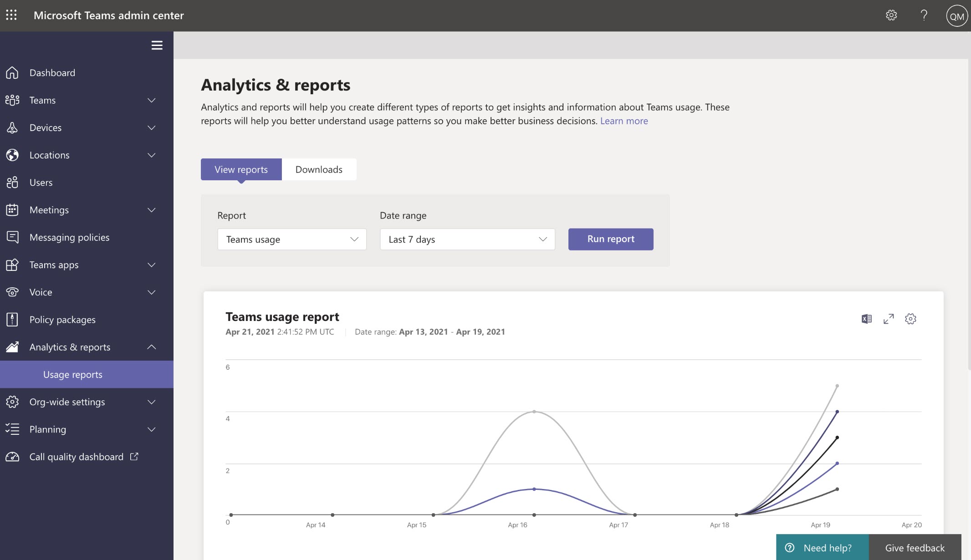Click the help question mark icon
Image resolution: width=971 pixels, height=560 pixels.
923,15
